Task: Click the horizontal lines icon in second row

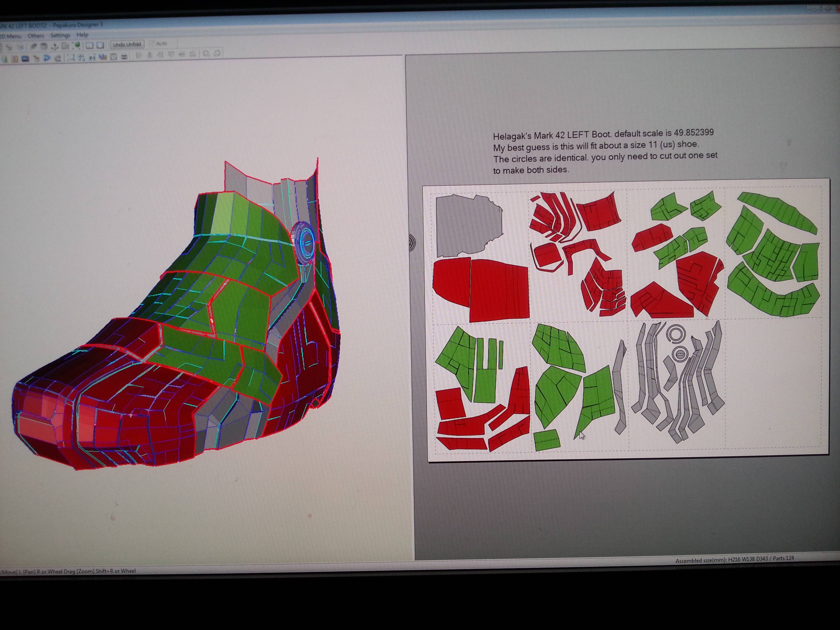Action: tap(124, 57)
